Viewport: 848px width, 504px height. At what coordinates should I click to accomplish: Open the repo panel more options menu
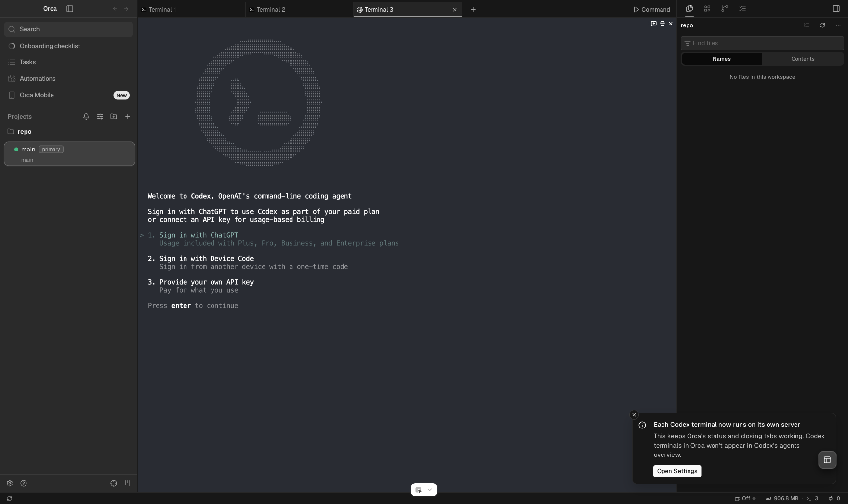click(x=838, y=25)
